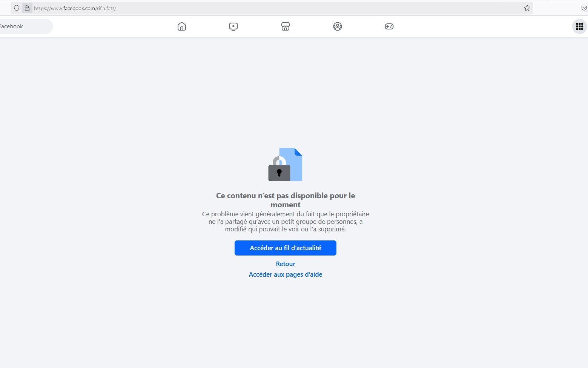Click the gray padlock in the illustration

(279, 172)
